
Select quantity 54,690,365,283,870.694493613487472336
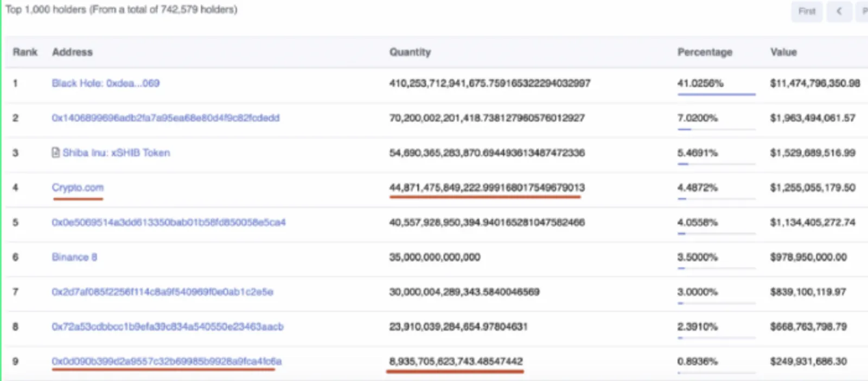pyautogui.click(x=487, y=152)
